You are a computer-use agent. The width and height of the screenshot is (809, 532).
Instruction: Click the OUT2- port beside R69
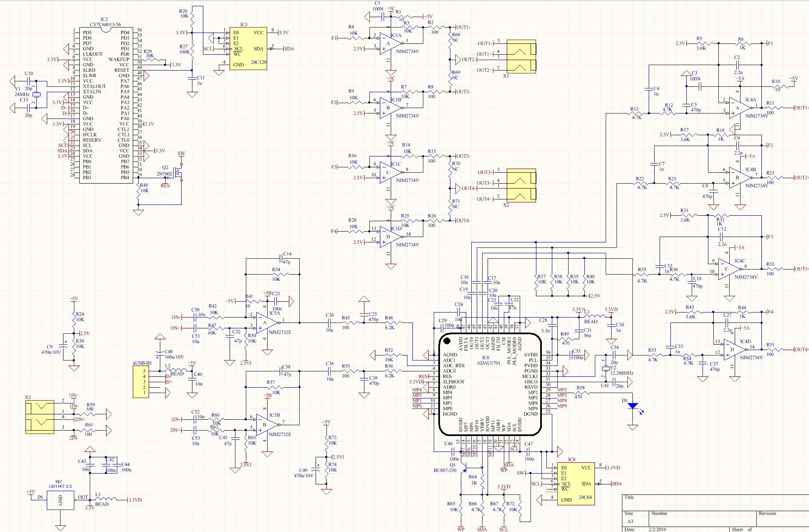click(x=463, y=92)
